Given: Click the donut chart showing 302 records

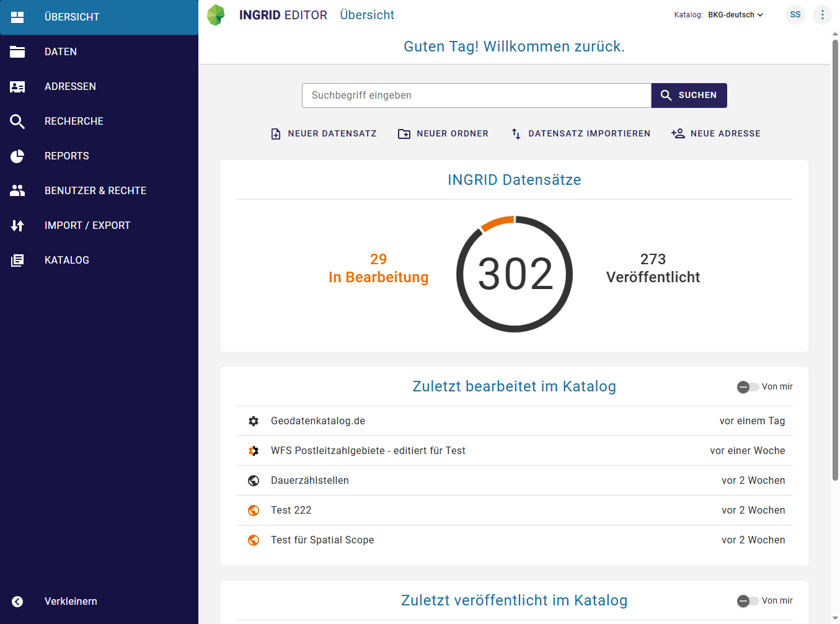Looking at the screenshot, I should (515, 274).
